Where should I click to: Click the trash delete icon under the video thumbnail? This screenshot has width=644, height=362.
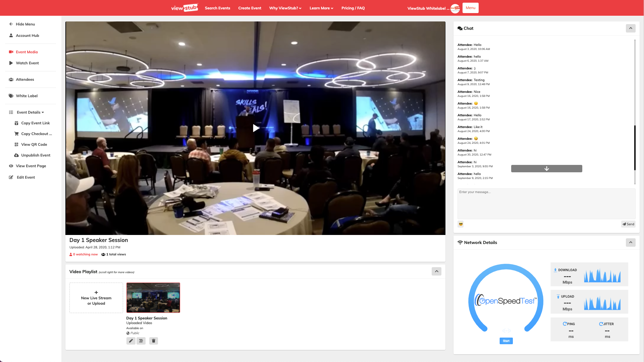(154, 341)
